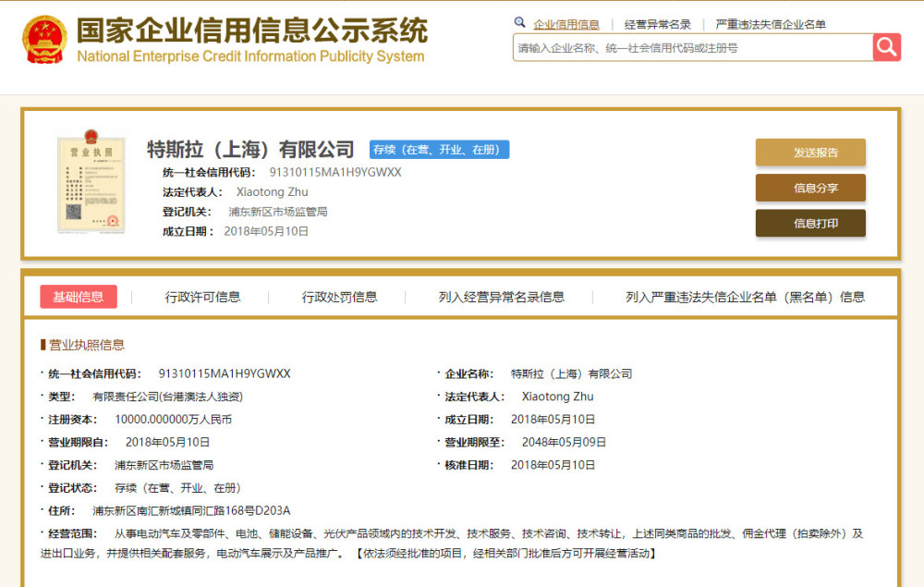Open the 列入严重违法失信企业名单（黑名单）信息 tab
This screenshot has width=924, height=587.
tap(745, 297)
